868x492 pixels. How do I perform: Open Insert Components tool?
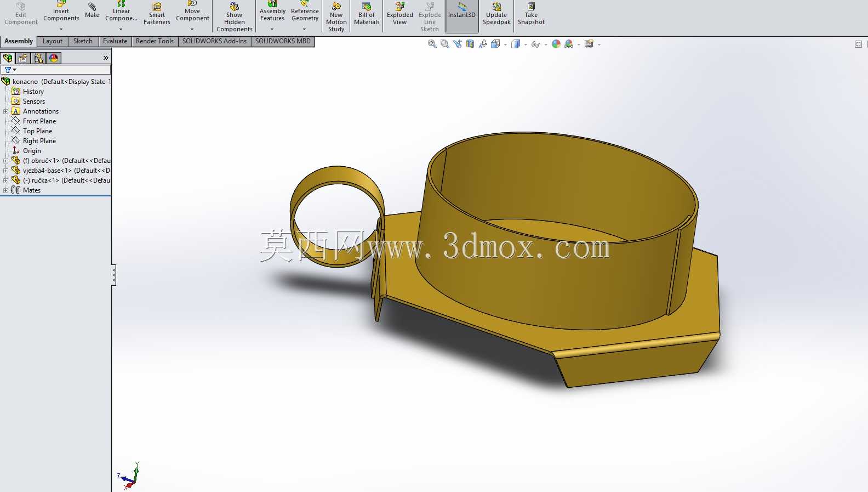coord(61,12)
